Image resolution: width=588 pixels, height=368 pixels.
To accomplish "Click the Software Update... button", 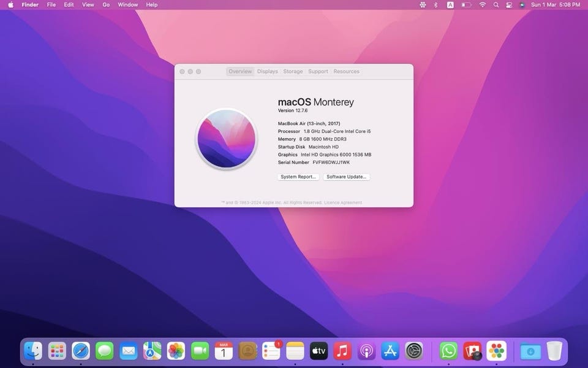I will click(x=347, y=177).
